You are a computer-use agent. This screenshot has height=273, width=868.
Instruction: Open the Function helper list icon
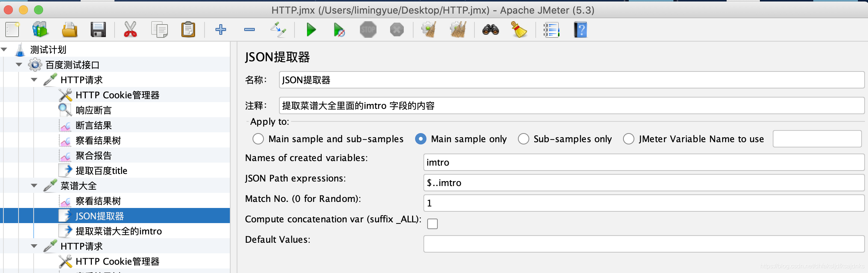551,29
